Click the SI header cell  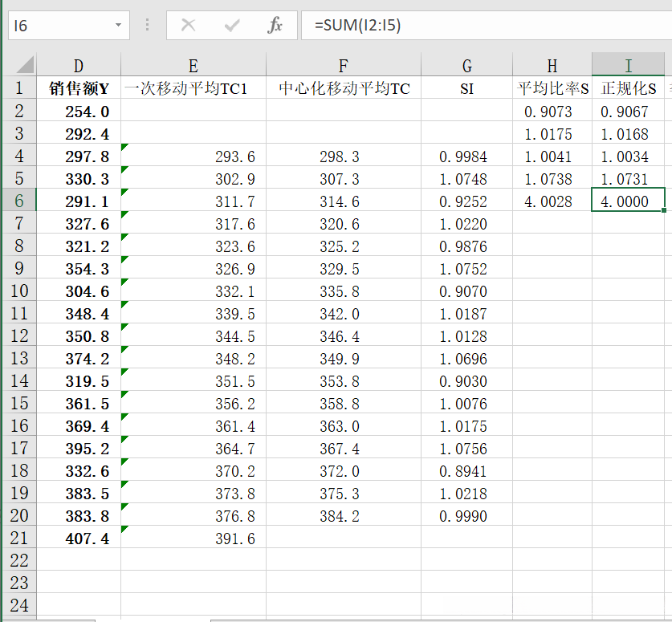click(466, 88)
